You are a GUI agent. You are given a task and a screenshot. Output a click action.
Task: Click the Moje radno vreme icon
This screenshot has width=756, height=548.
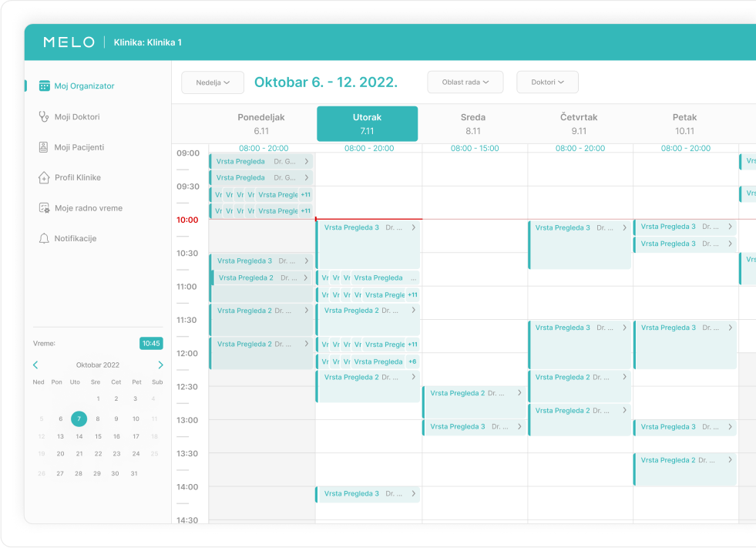tap(44, 208)
